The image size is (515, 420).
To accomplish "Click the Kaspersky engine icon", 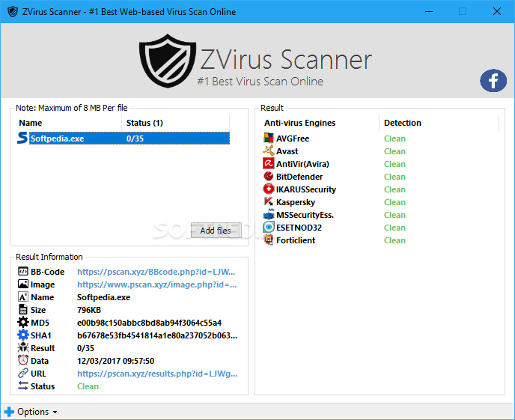I will coord(268,201).
